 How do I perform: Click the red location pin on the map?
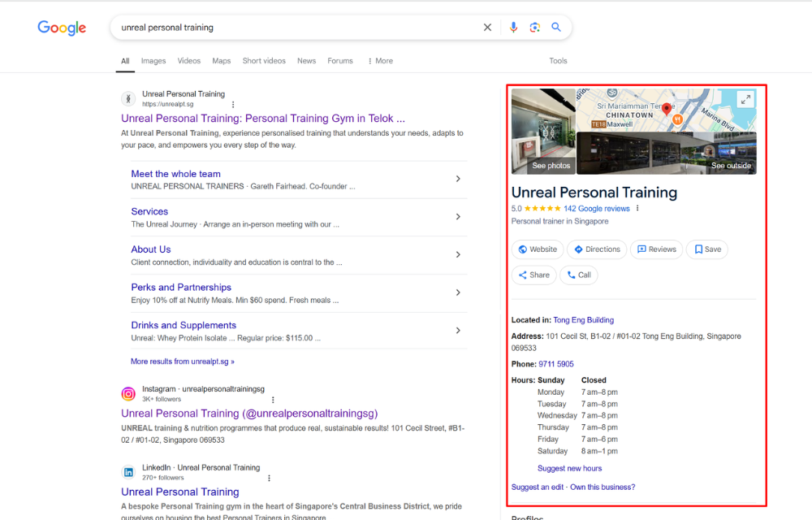click(667, 108)
